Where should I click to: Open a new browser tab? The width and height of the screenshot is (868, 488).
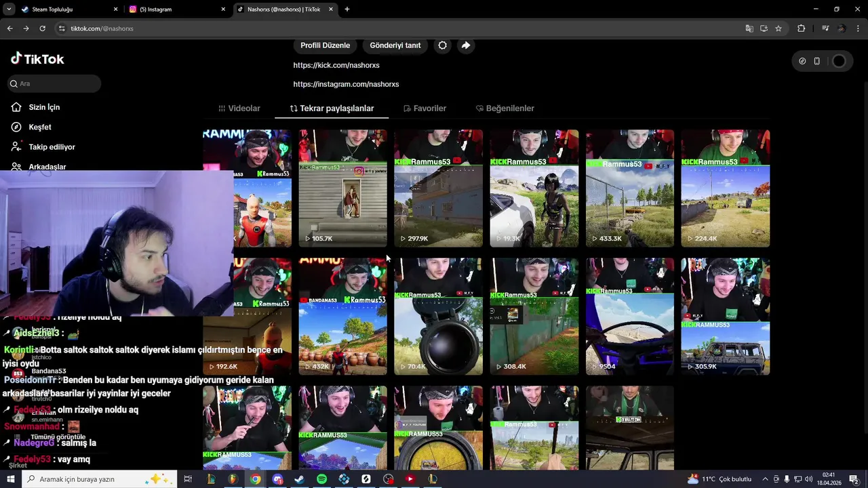click(347, 9)
